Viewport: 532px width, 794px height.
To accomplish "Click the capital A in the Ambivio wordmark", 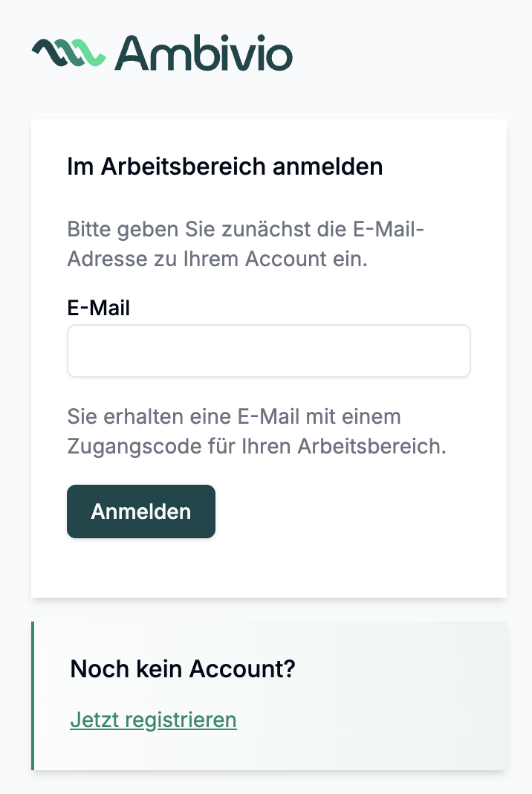I will (x=132, y=53).
